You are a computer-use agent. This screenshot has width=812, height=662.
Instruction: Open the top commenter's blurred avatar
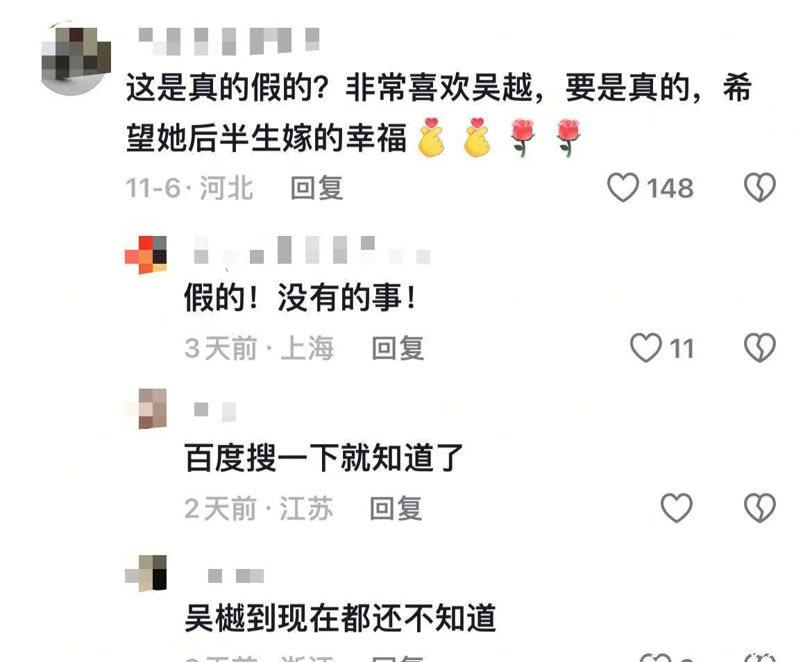76,58
